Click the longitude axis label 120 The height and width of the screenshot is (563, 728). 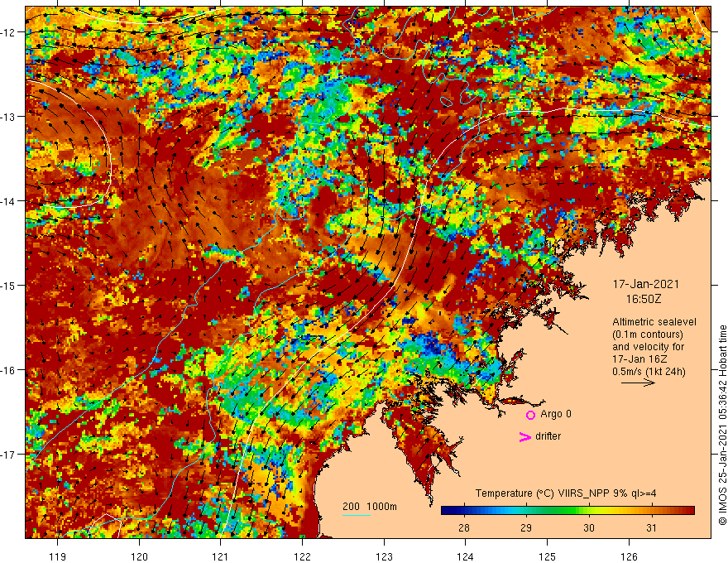[x=139, y=556]
